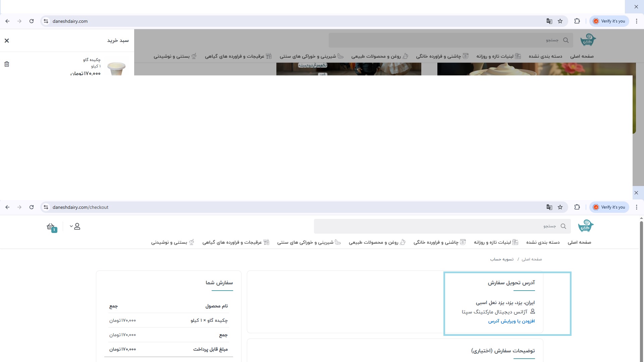Open the Extensions puzzle icon in lower browser
Image resolution: width=644 pixels, height=362 pixels.
pyautogui.click(x=577, y=207)
